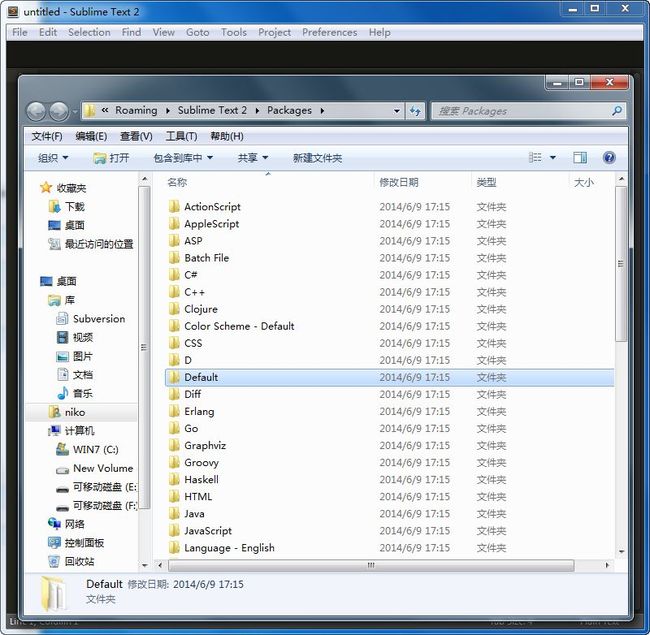
Task: Click the search magnifier icon in Packages search
Action: coord(617,111)
